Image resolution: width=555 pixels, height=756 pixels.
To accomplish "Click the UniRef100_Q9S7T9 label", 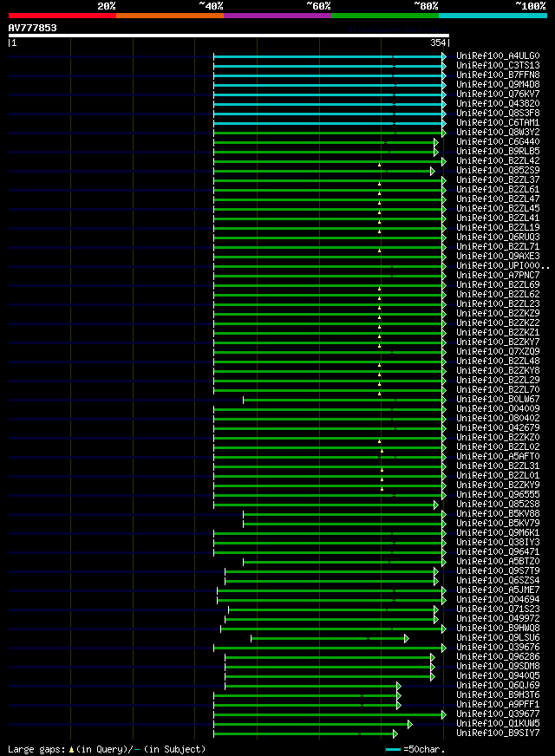I will click(x=498, y=570).
